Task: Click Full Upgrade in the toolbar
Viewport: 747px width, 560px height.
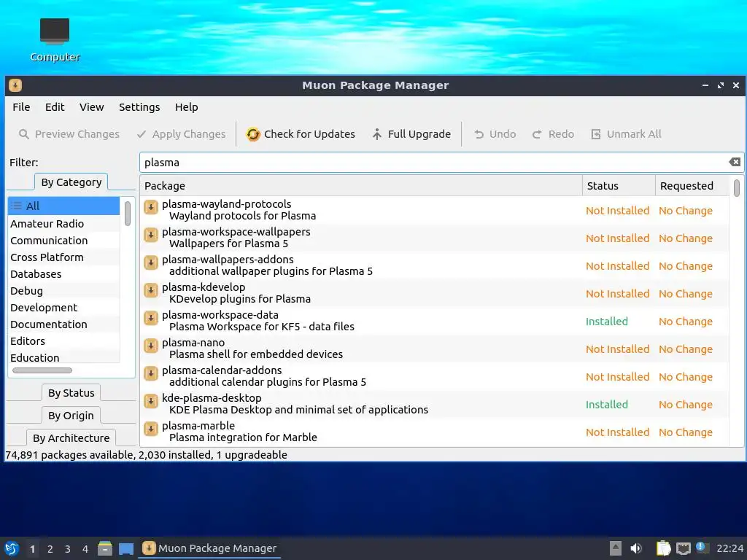Action: point(411,134)
